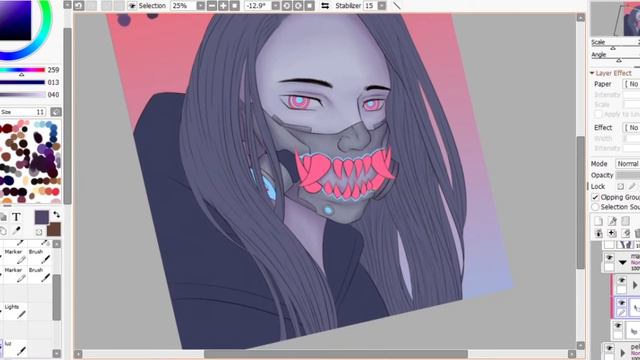The image size is (640, 360).
Task: Click the -12.9° rotation angle field
Action: tap(257, 6)
